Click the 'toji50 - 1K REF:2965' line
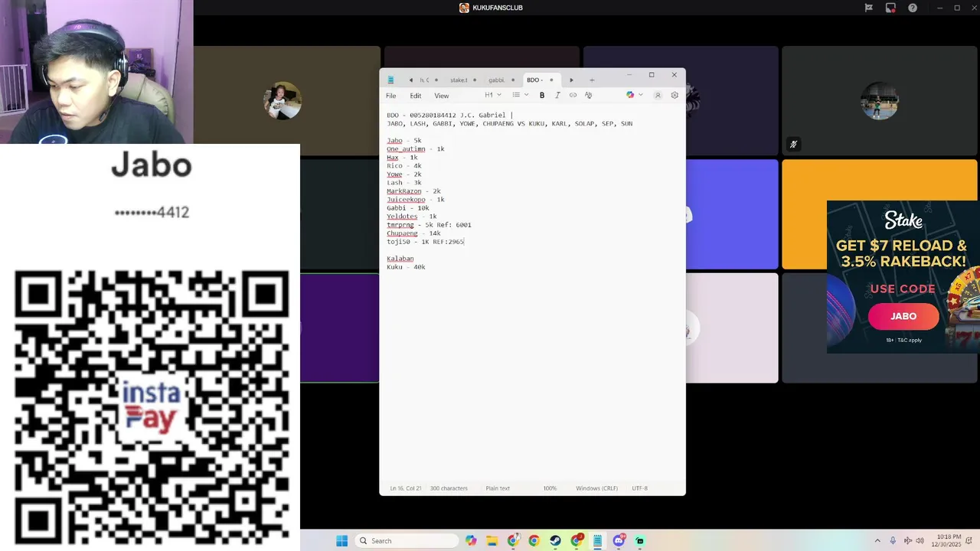This screenshot has width=980, height=551. click(x=425, y=242)
